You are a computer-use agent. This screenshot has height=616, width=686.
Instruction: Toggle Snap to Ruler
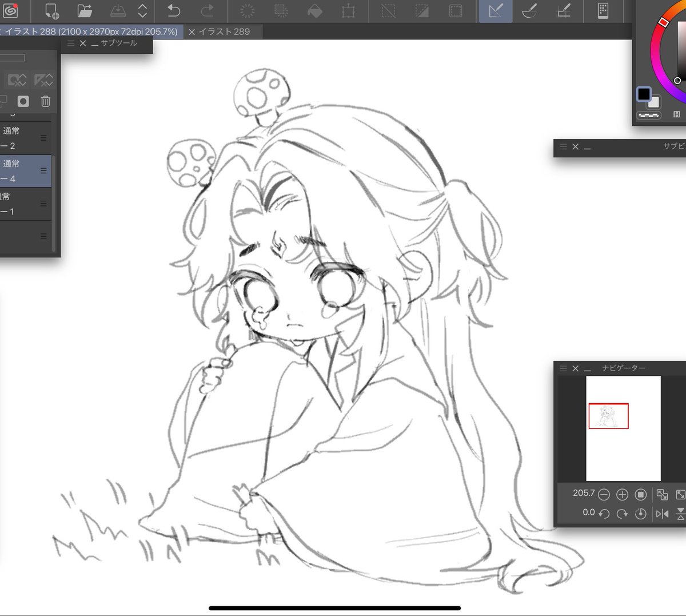[x=496, y=11]
